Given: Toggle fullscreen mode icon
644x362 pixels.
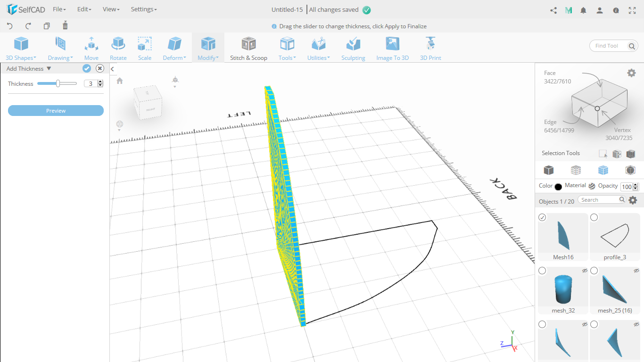Looking at the screenshot, I should pos(632,10).
